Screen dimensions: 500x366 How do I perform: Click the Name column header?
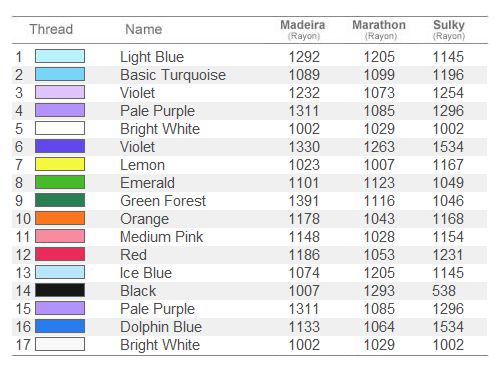point(144,29)
